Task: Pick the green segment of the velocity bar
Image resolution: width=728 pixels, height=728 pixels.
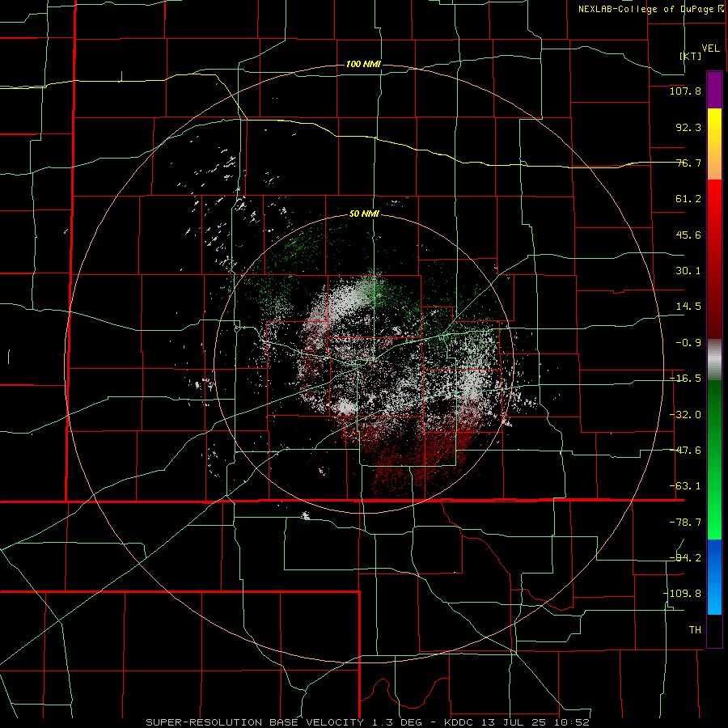Action: (714, 459)
